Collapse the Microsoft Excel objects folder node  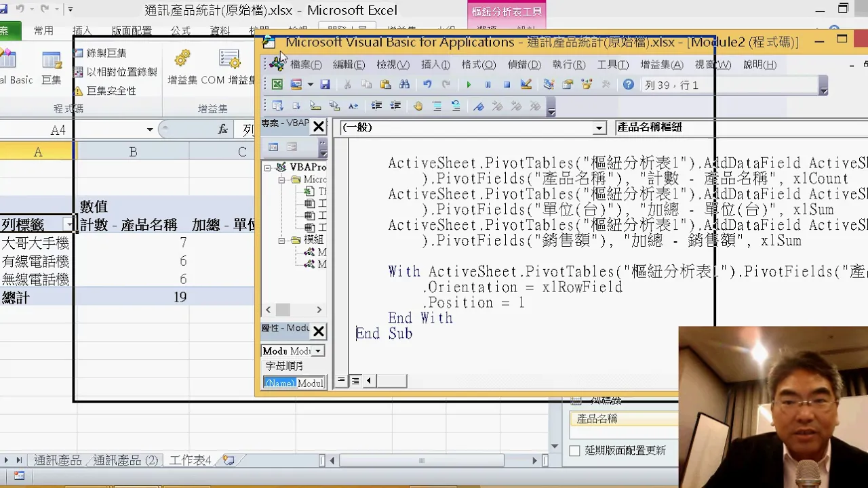282,180
